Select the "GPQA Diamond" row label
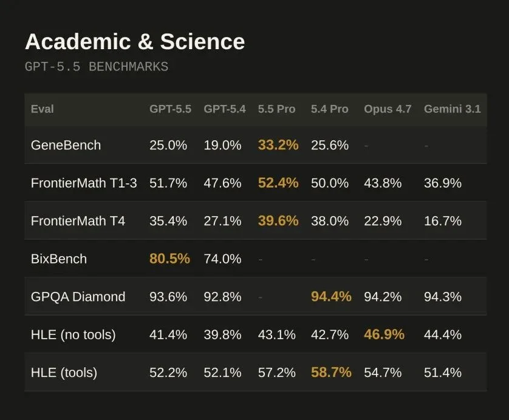509x420 pixels. (x=78, y=297)
